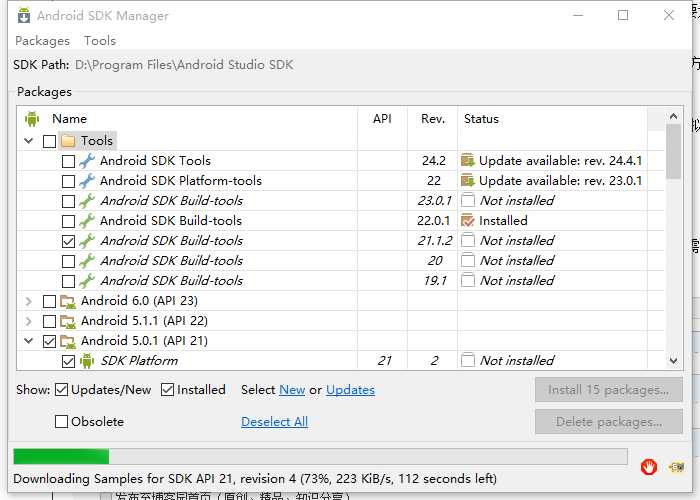The width and height of the screenshot is (700, 500).
Task: Expand the Android 5.1.1 (API 22) node
Action: tap(29, 321)
